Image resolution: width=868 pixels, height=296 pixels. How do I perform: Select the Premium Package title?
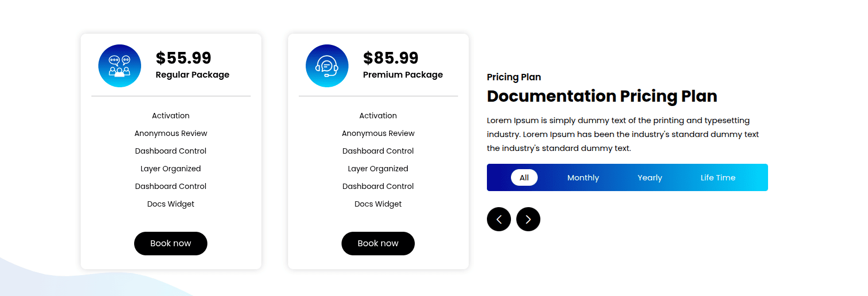point(402,75)
